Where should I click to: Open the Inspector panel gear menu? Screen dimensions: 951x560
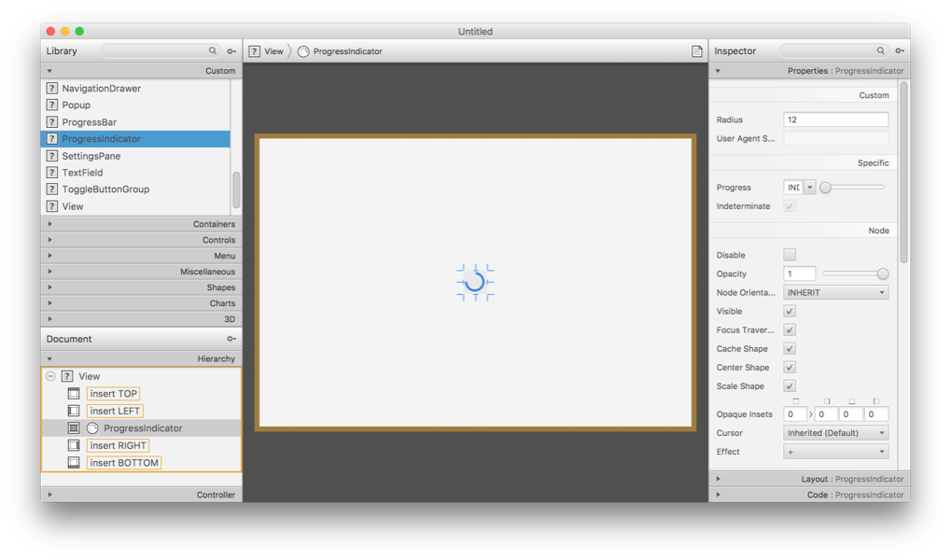pyautogui.click(x=900, y=51)
